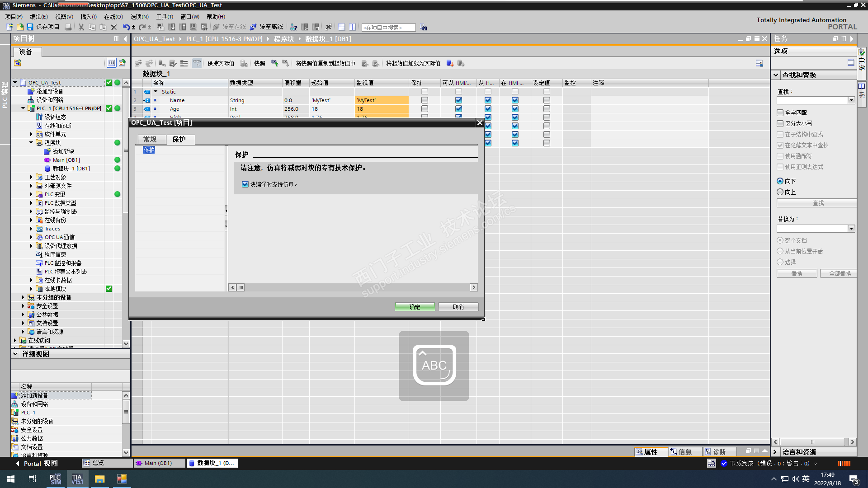
Task: Click the Save project icon
Action: pyautogui.click(x=30, y=27)
